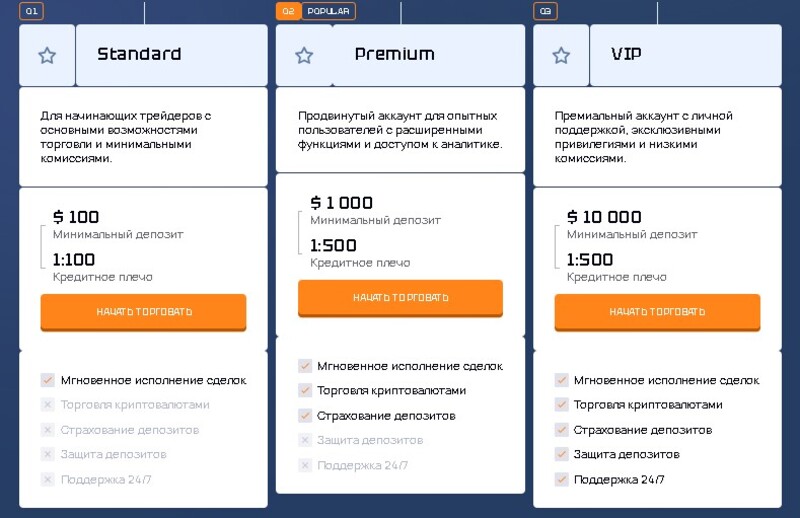Click the star icon beside Standard
This screenshot has width=800, height=518.
[47, 55]
